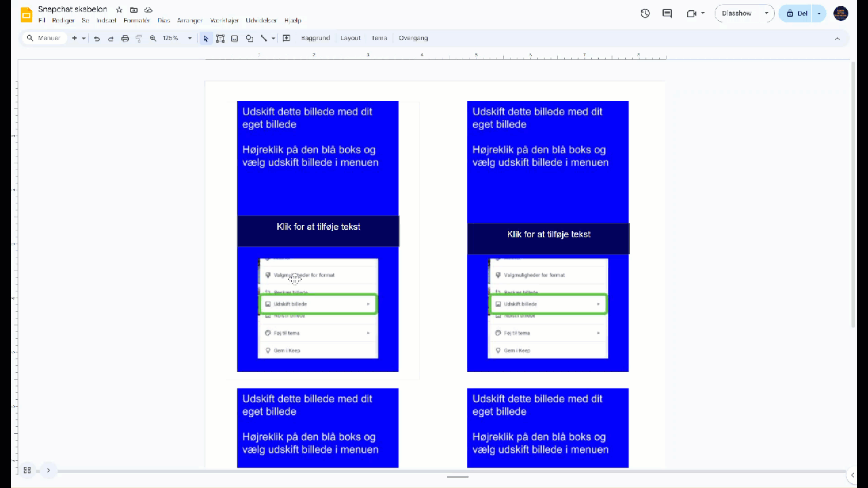The height and width of the screenshot is (488, 868).
Task: Click the Baggrund button
Action: [315, 39]
